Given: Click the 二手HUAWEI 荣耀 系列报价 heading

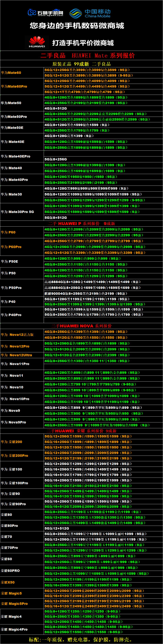Looking at the screenshot, I should tap(82, 431).
